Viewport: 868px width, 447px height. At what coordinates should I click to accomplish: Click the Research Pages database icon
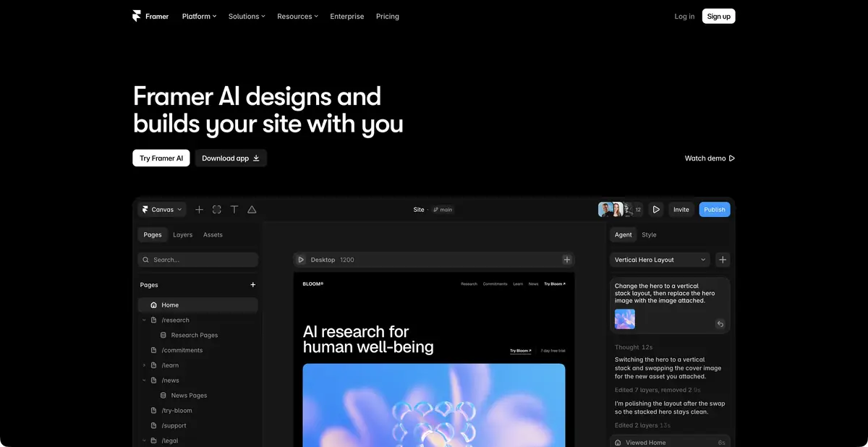pyautogui.click(x=163, y=336)
